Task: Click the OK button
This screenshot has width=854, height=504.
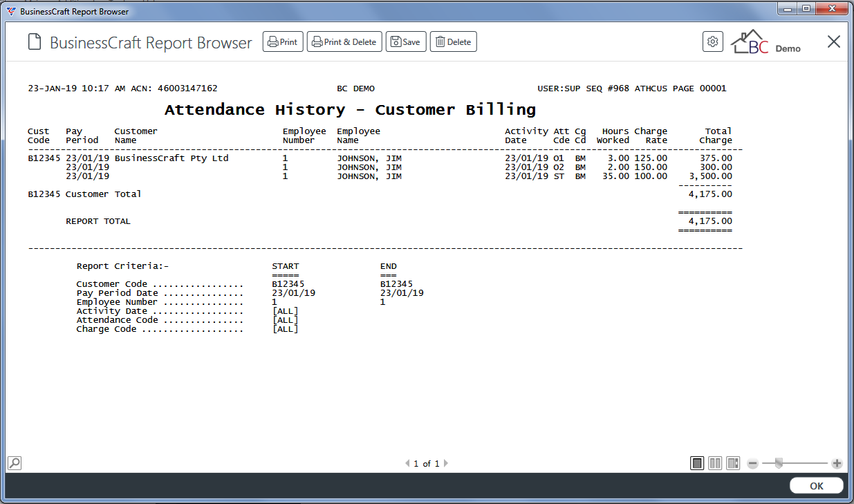Action: pyautogui.click(x=817, y=486)
